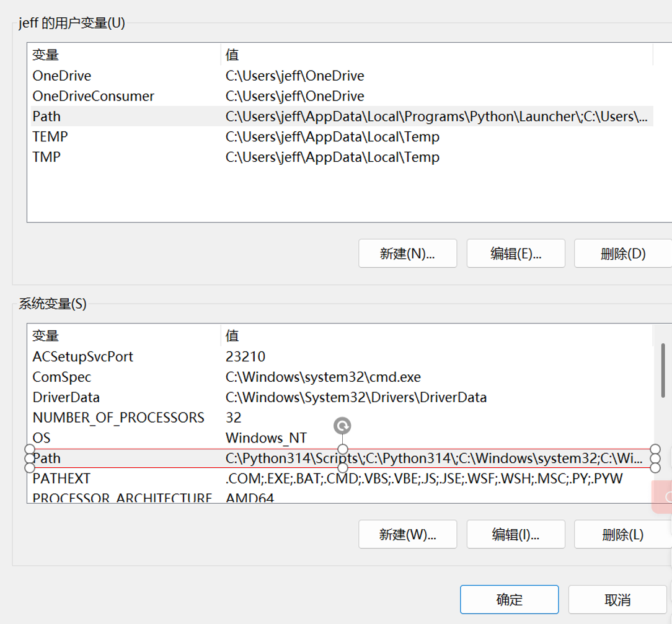Select ACSetupSvcPort system variable
The height and width of the screenshot is (624, 672).
pos(342,356)
